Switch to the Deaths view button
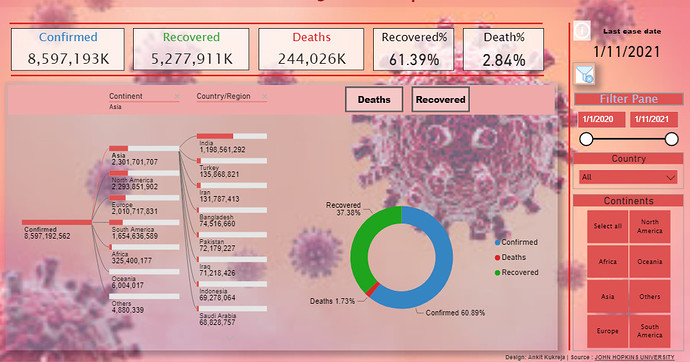The width and height of the screenshot is (690, 362). [374, 99]
